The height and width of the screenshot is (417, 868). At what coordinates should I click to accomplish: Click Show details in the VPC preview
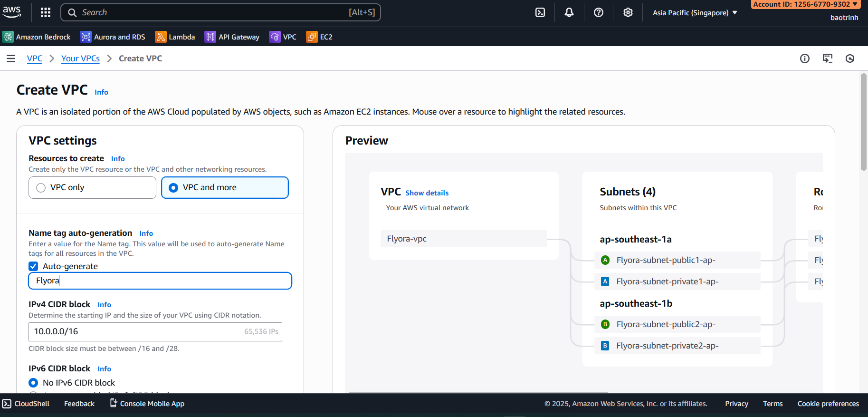(427, 193)
